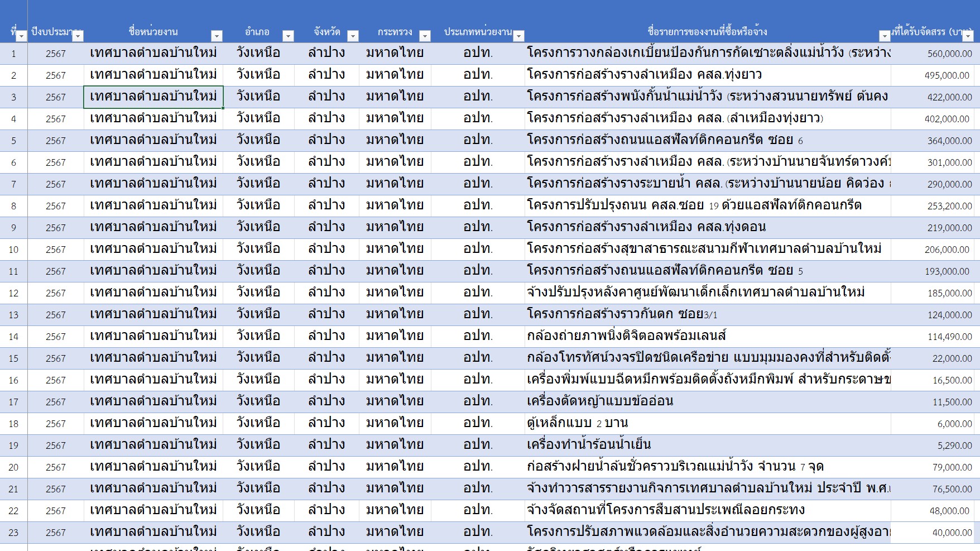Select the amount cell 22,000.00
Image resolution: width=980 pixels, height=551 pixels.
click(x=933, y=358)
